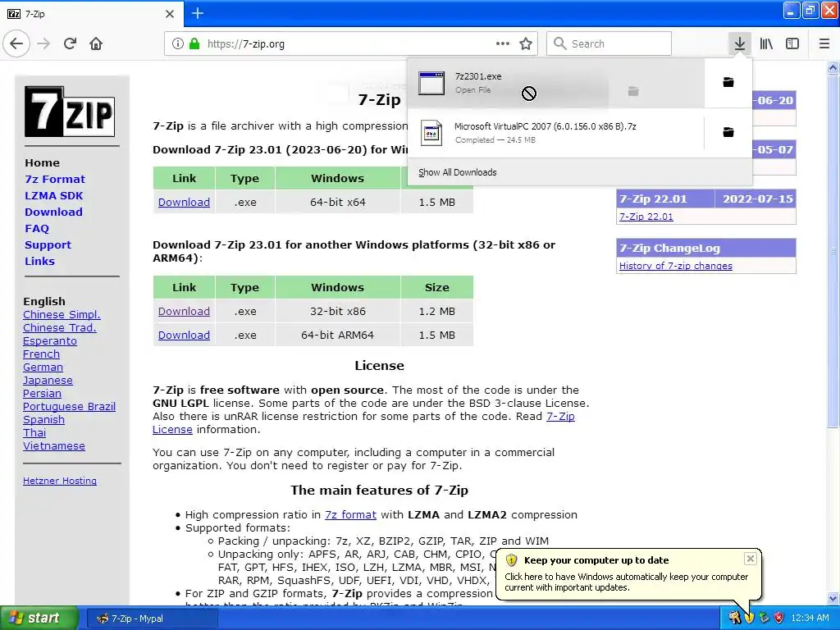Open the 7z format link in features

350,515
